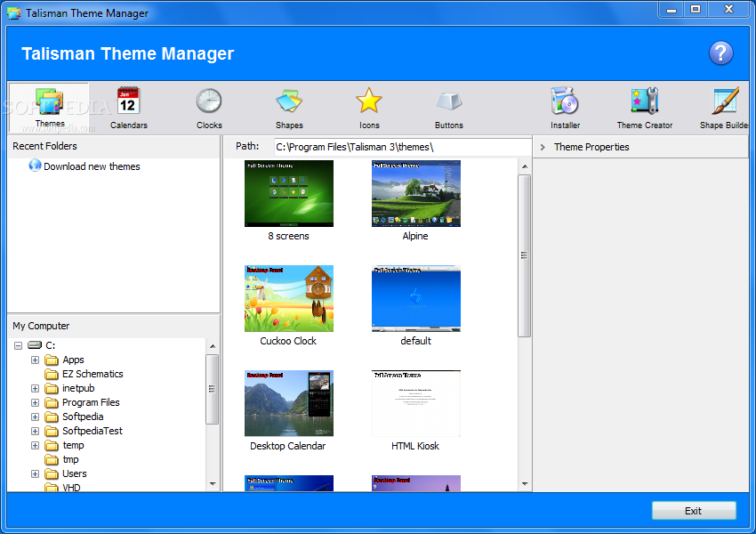Collapse the C: drive tree node
Viewport: 756px width, 534px height.
click(x=19, y=345)
